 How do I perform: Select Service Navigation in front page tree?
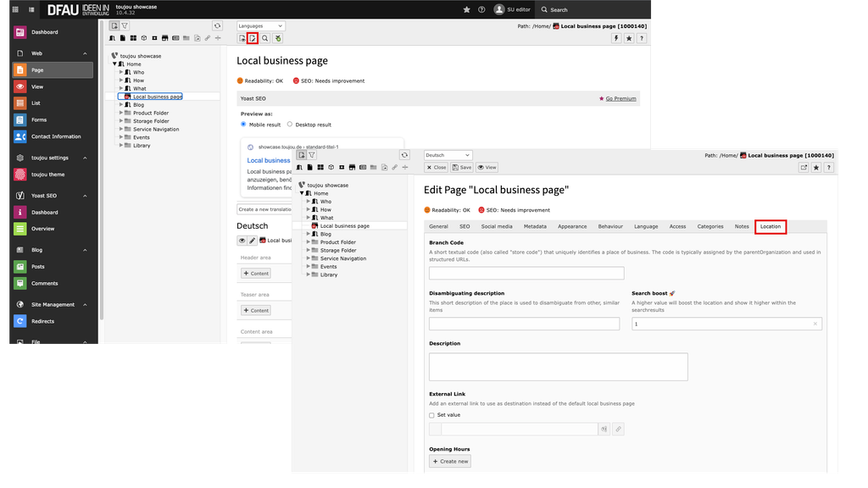(343, 258)
